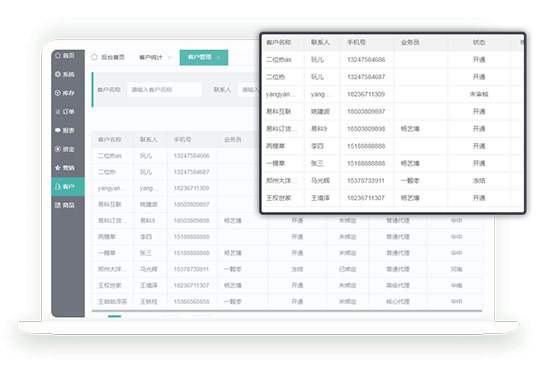Click contact 王境泽 in enlarged callout
The image size is (548, 372).
(320, 198)
